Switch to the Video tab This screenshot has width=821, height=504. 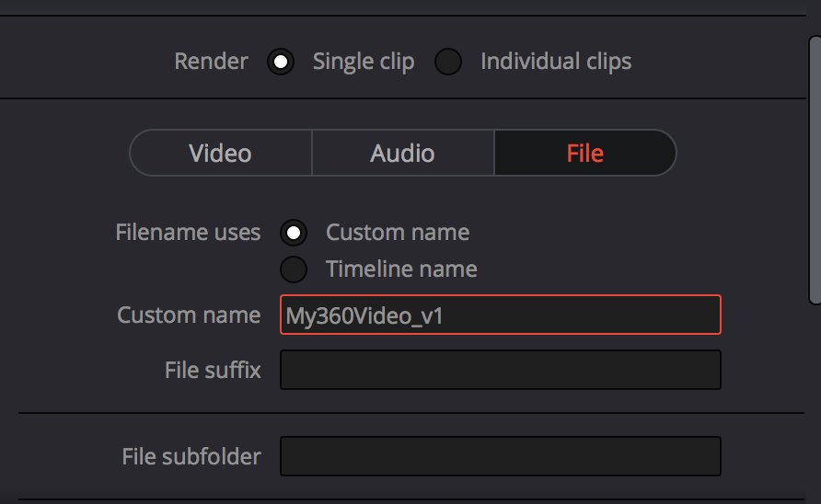[x=220, y=153]
